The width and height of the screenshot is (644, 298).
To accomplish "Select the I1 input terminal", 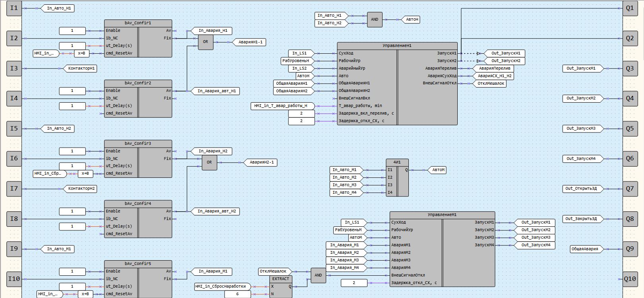I will pos(14,8).
